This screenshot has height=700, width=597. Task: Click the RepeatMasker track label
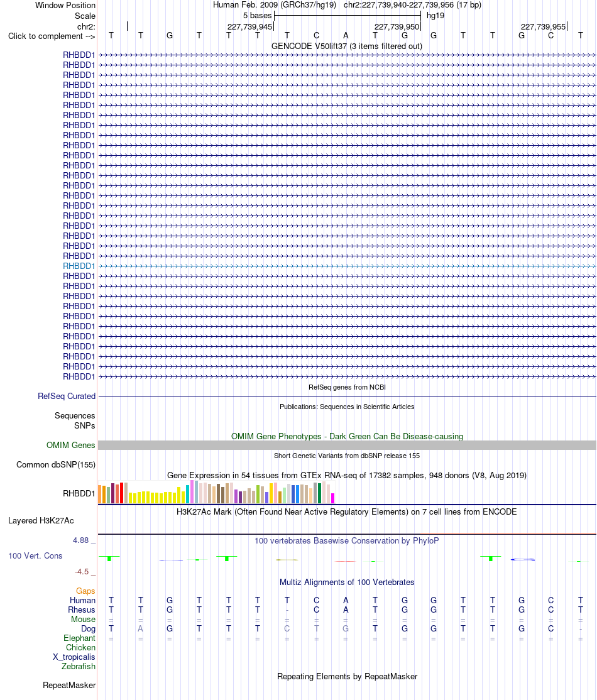tap(69, 686)
